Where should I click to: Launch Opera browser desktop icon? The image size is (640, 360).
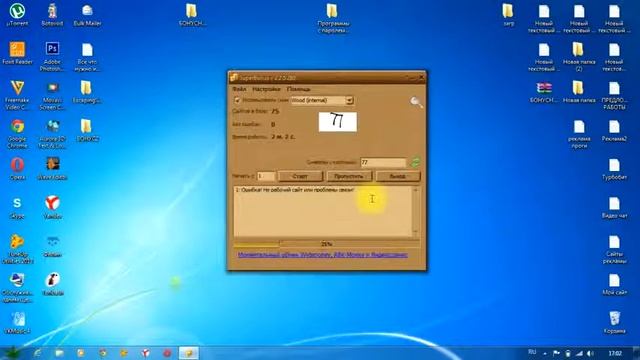point(17,168)
